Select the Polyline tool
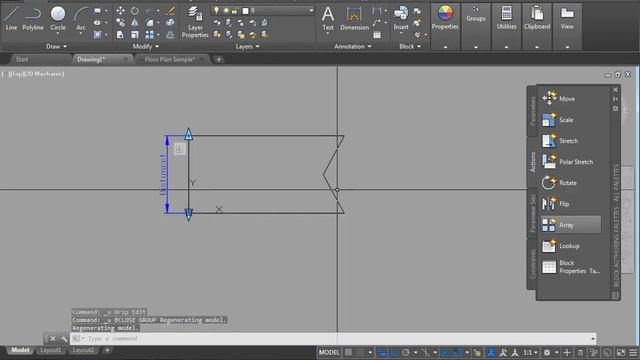 click(x=33, y=18)
